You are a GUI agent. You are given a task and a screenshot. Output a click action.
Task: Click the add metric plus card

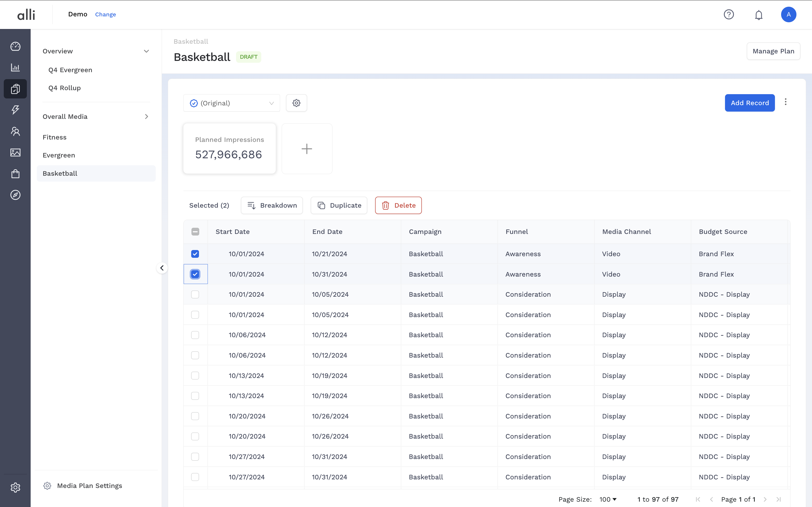[307, 149]
